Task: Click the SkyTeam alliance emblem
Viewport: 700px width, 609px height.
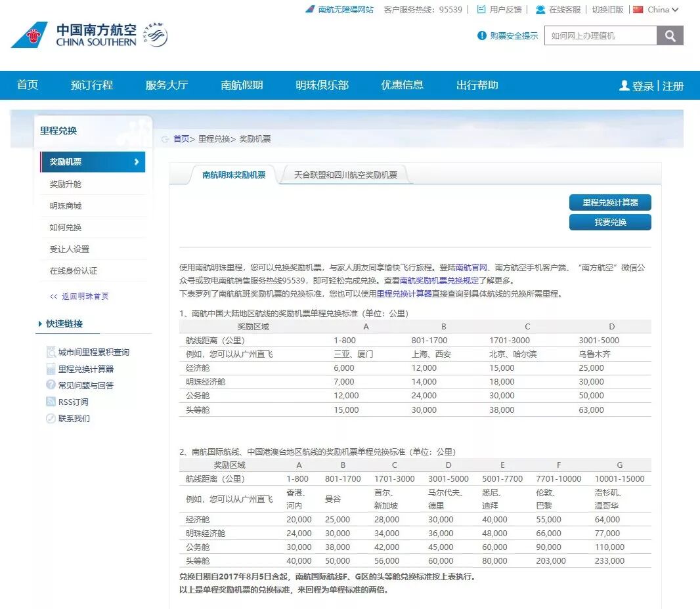Action: coord(156,34)
